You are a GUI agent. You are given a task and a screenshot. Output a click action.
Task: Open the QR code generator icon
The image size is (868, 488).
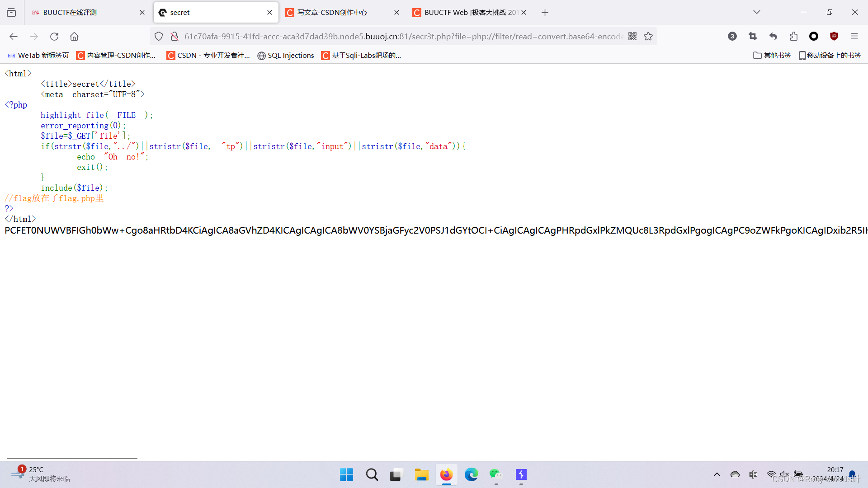[632, 37]
